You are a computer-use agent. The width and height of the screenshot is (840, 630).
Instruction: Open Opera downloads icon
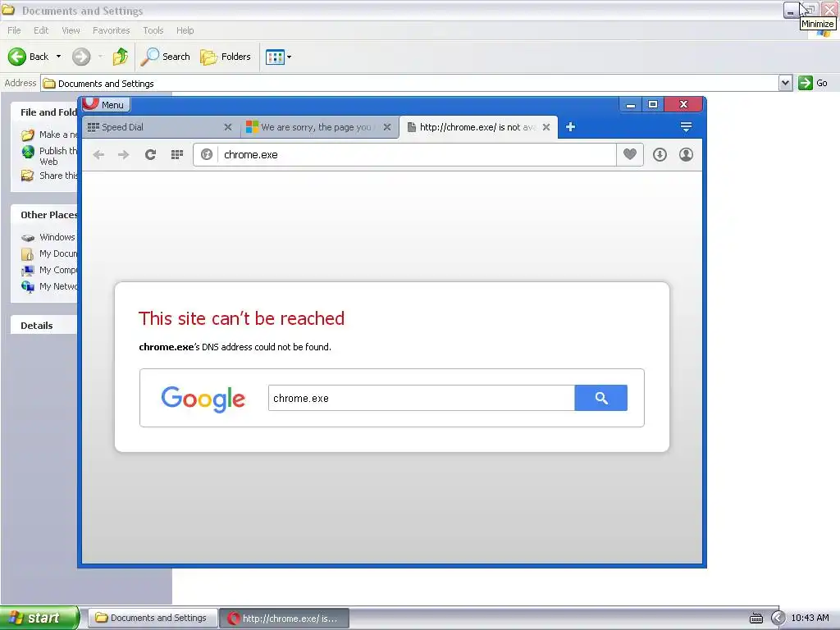coord(660,155)
